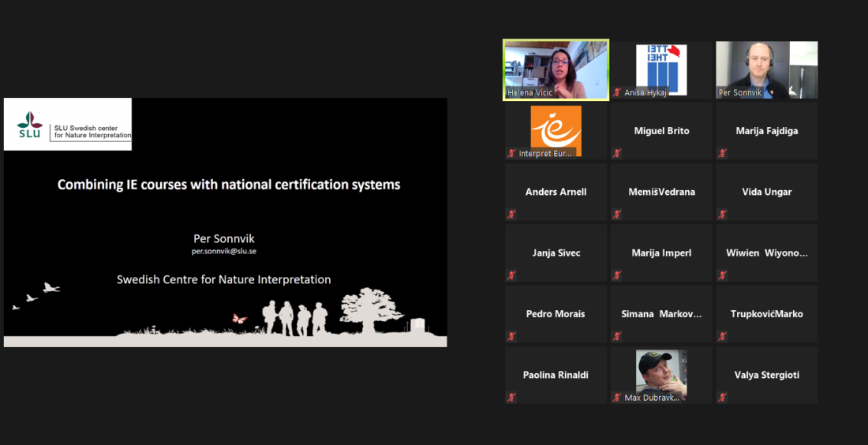
Task: Click the muted mic icon on Janja Sivec's tile
Action: click(x=511, y=275)
